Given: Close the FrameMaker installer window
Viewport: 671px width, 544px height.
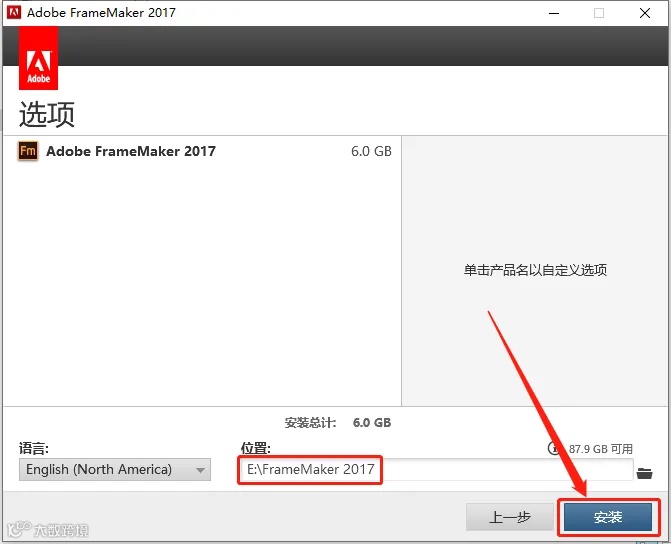Looking at the screenshot, I should tap(645, 13).
